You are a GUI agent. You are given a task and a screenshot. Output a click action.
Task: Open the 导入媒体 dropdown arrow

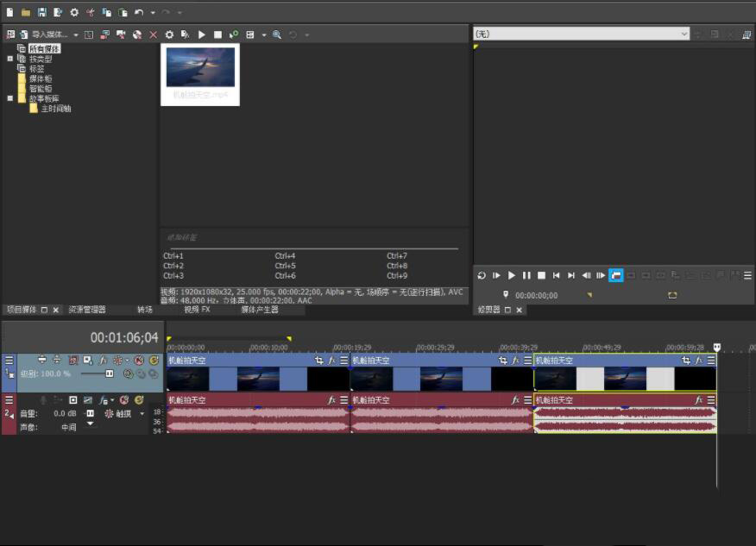point(76,35)
